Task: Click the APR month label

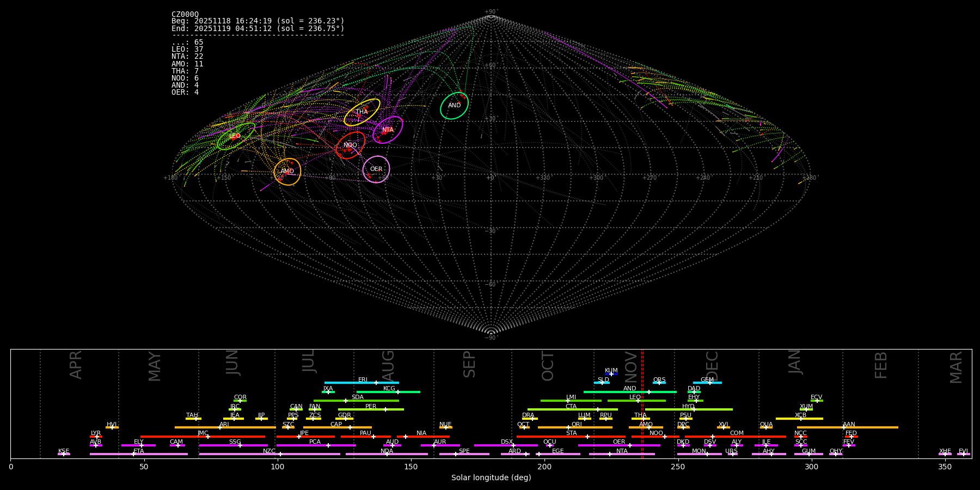Action: click(76, 365)
